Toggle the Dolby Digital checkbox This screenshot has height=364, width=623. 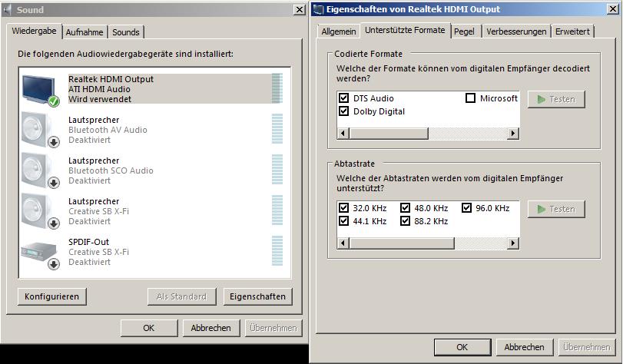tap(343, 111)
